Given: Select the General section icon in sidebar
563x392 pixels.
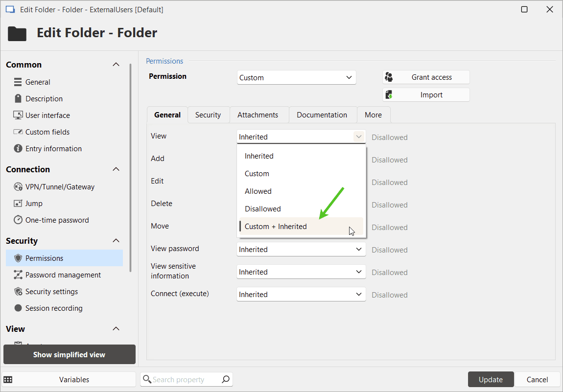Looking at the screenshot, I should (x=18, y=82).
